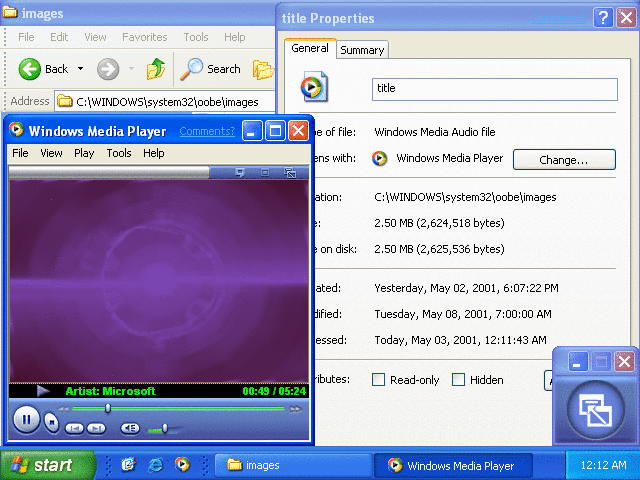This screenshot has width=640, height=480.
Task: Click the square window icon above the visualization
Action: (x=265, y=173)
